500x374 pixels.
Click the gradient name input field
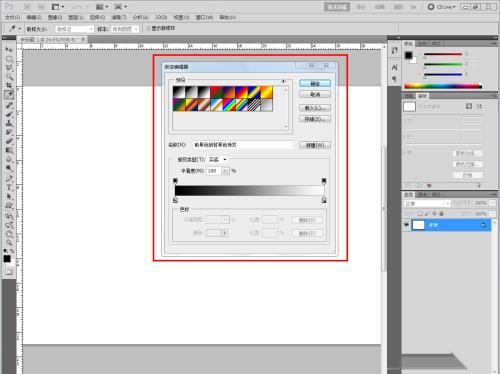(243, 145)
